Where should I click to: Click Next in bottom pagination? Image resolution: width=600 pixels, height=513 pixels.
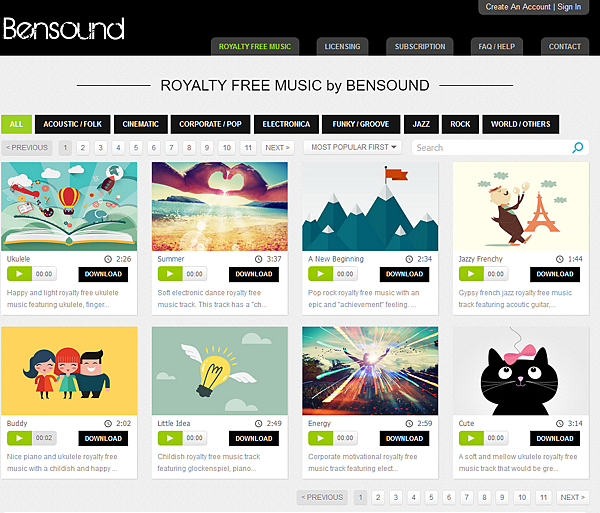tap(572, 497)
